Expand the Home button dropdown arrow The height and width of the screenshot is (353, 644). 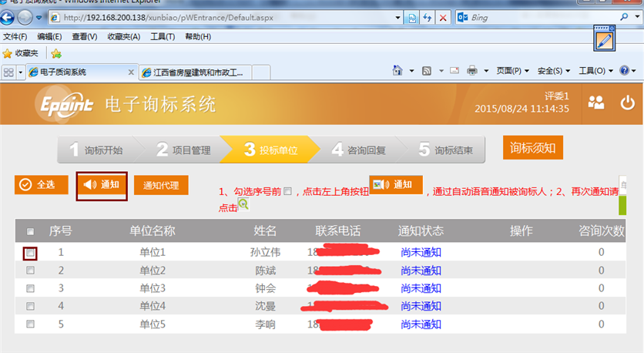[x=411, y=71]
